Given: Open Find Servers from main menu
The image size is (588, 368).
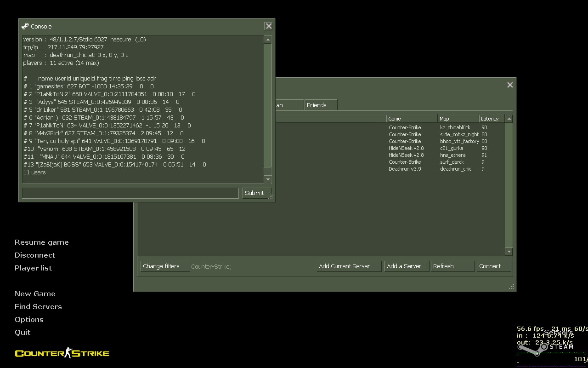Looking at the screenshot, I should coord(38,307).
